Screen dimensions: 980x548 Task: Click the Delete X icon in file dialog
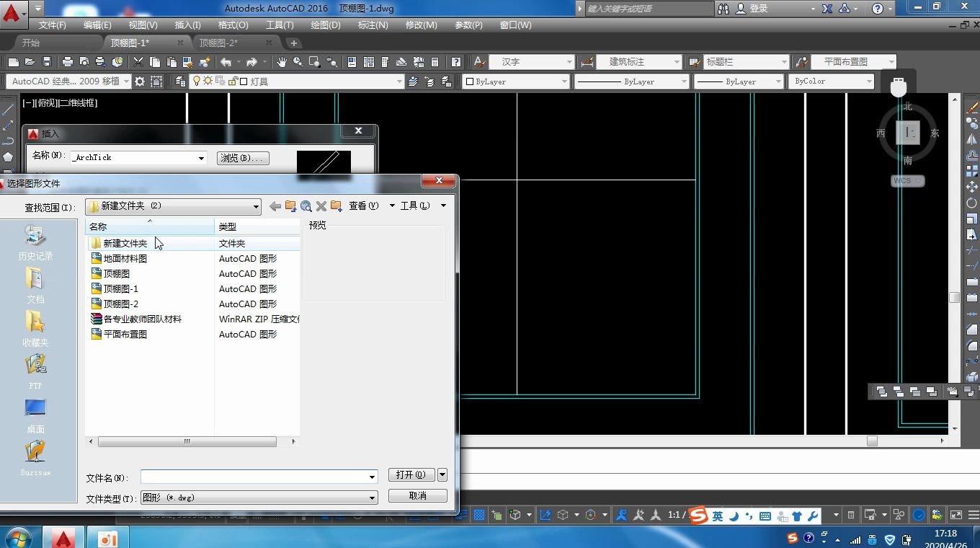pyautogui.click(x=321, y=206)
